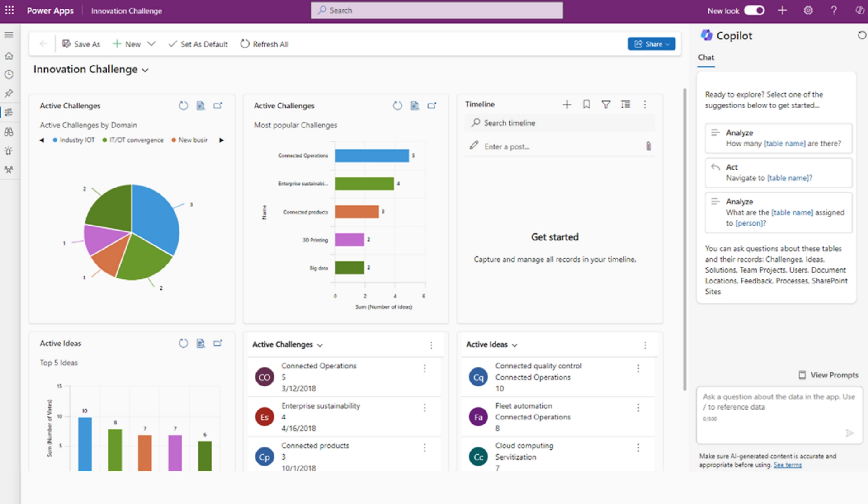Add a new timeline record with plus icon
The height and width of the screenshot is (504, 868).
(x=566, y=105)
